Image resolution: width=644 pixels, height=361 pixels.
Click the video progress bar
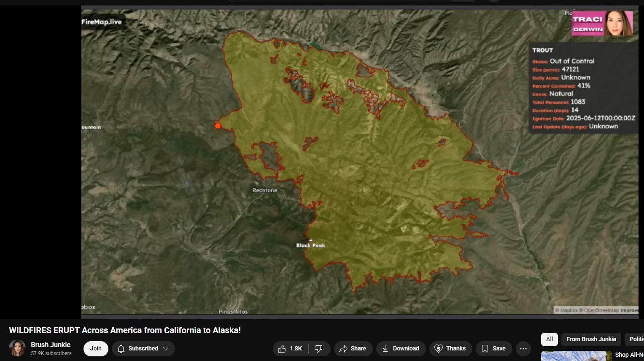pyautogui.click(x=360, y=316)
